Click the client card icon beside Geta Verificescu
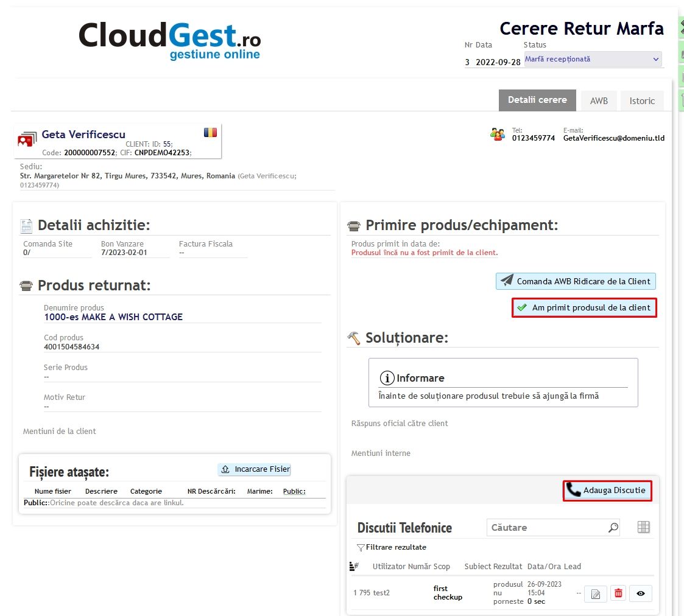This screenshot has width=684, height=616. pyautogui.click(x=27, y=139)
